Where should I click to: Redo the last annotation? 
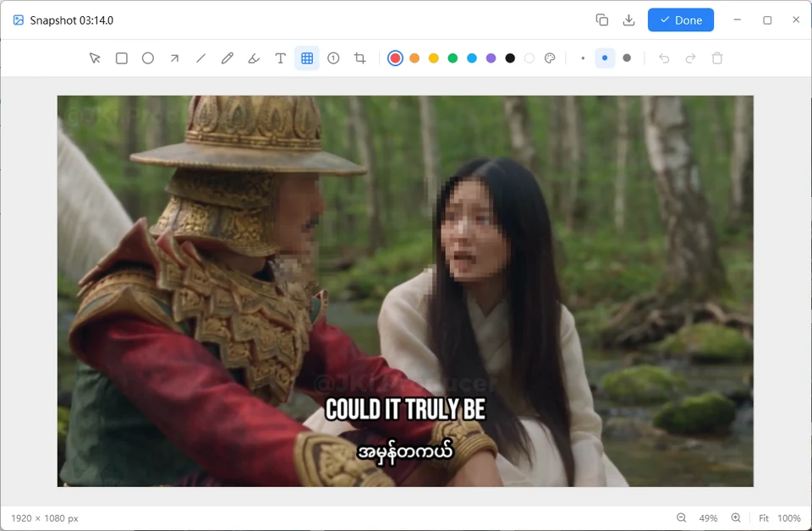pos(690,58)
